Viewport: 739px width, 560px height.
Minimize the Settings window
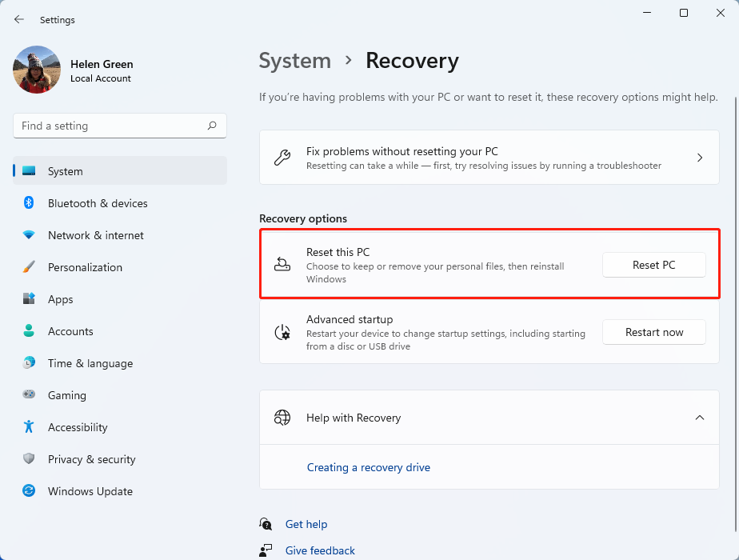pyautogui.click(x=647, y=13)
